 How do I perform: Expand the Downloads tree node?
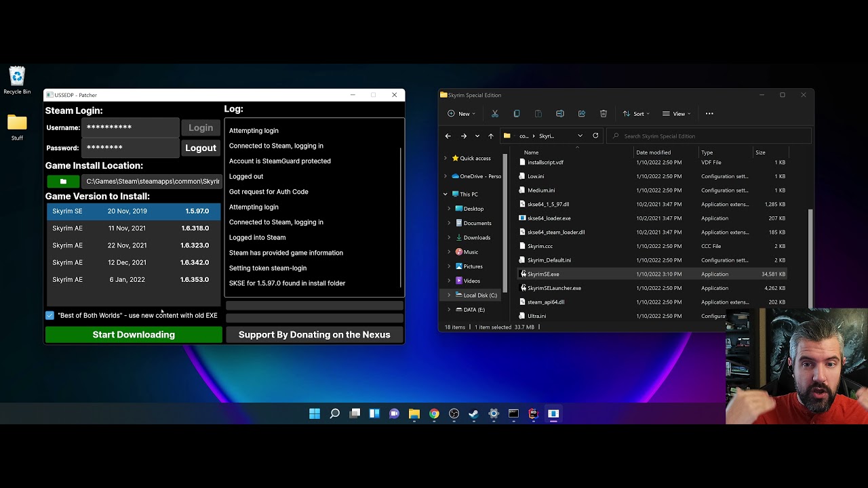click(449, 237)
